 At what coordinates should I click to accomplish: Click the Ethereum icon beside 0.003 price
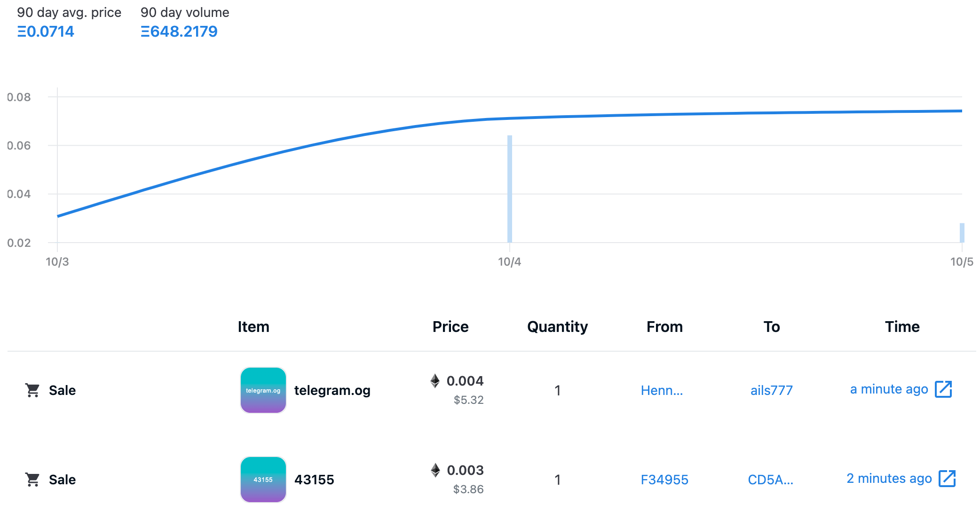tap(435, 470)
